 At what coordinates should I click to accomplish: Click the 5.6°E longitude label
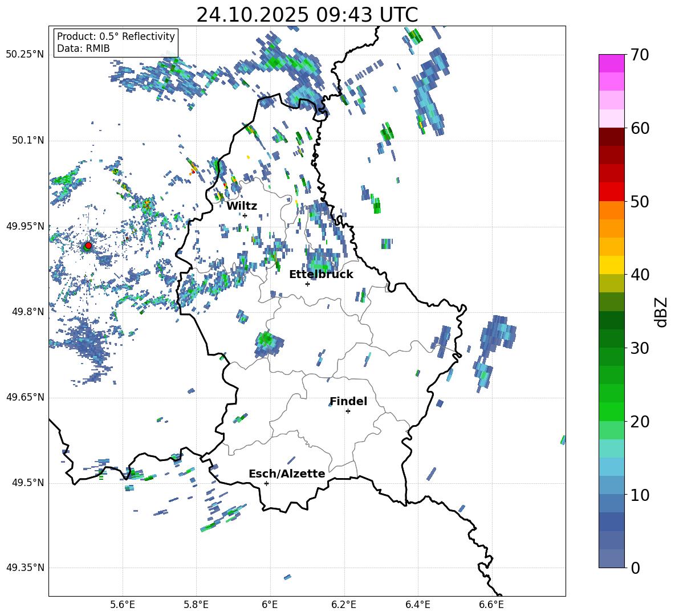click(123, 605)
